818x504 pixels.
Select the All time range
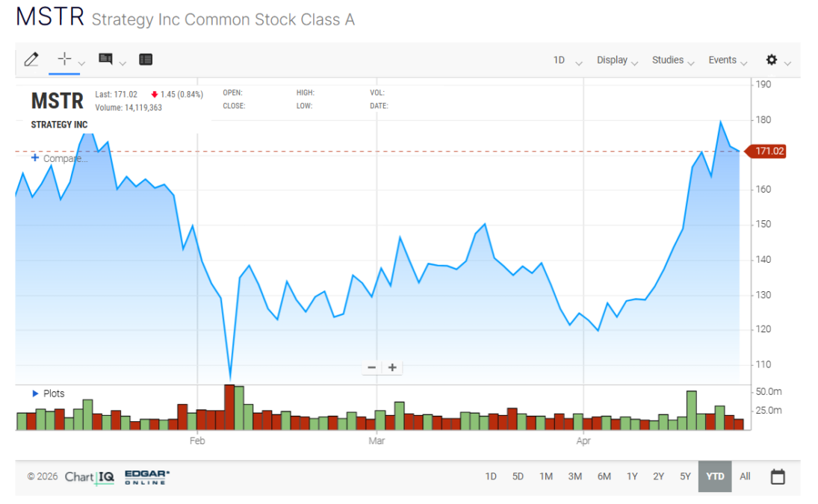coord(745,476)
